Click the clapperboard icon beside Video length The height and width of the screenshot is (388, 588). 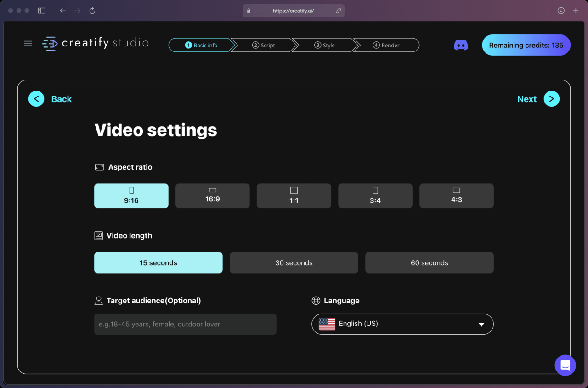pyautogui.click(x=98, y=235)
